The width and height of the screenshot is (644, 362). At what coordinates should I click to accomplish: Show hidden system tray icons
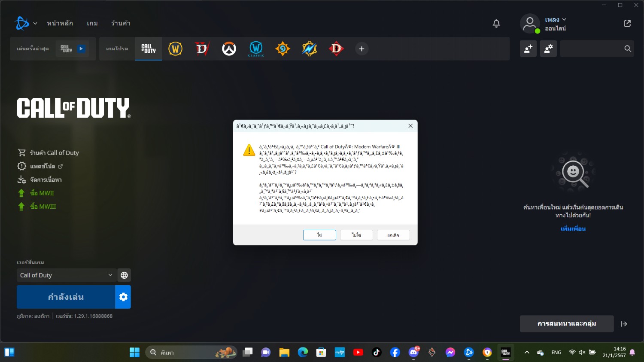pyautogui.click(x=527, y=353)
